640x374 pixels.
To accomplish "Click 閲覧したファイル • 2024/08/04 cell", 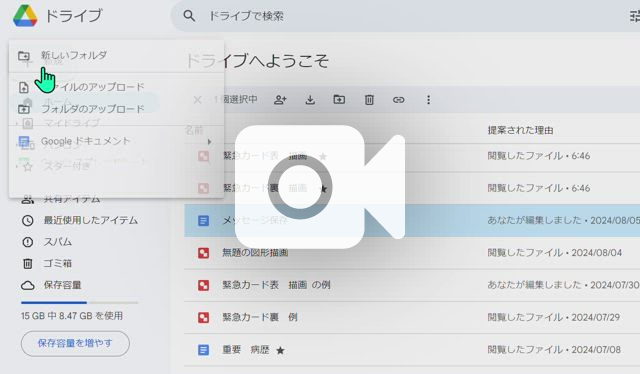I will [555, 253].
